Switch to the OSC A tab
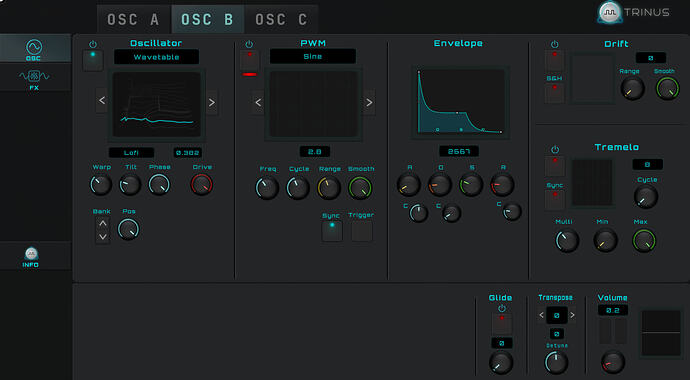 133,20
